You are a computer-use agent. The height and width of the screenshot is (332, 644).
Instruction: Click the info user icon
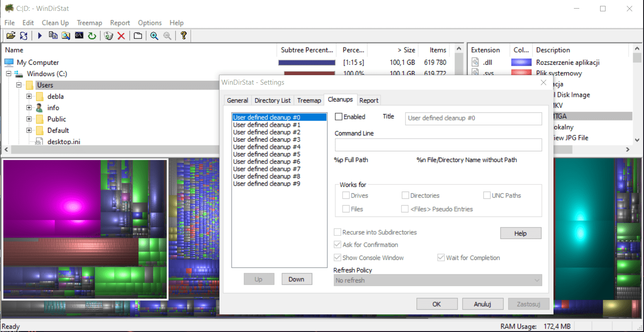39,108
